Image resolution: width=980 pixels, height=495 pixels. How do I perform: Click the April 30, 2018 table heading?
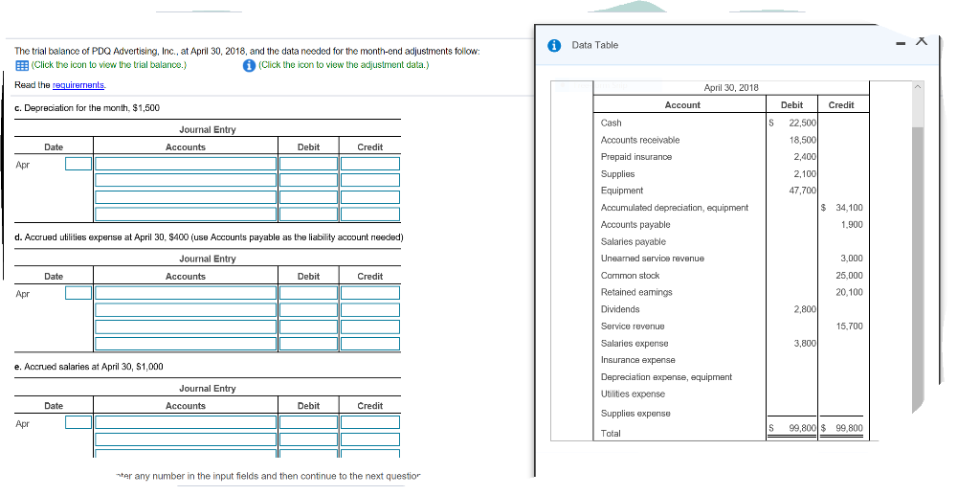coord(730,88)
